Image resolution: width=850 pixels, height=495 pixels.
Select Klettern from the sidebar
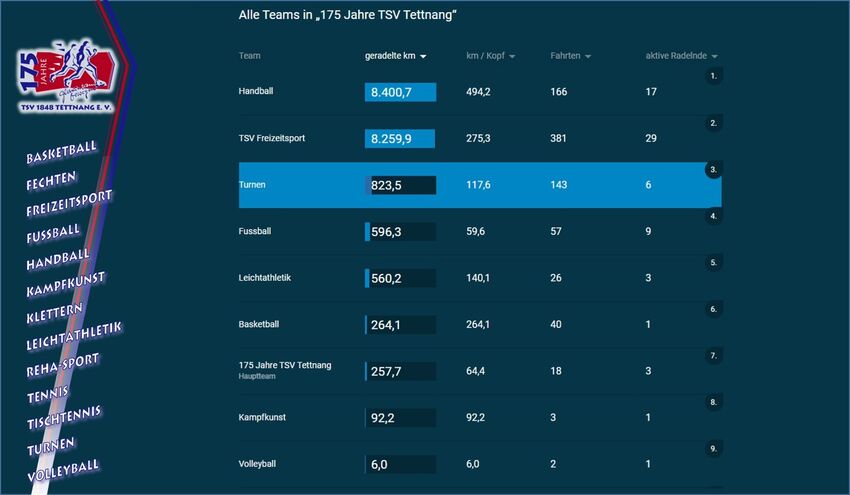pyautogui.click(x=55, y=316)
